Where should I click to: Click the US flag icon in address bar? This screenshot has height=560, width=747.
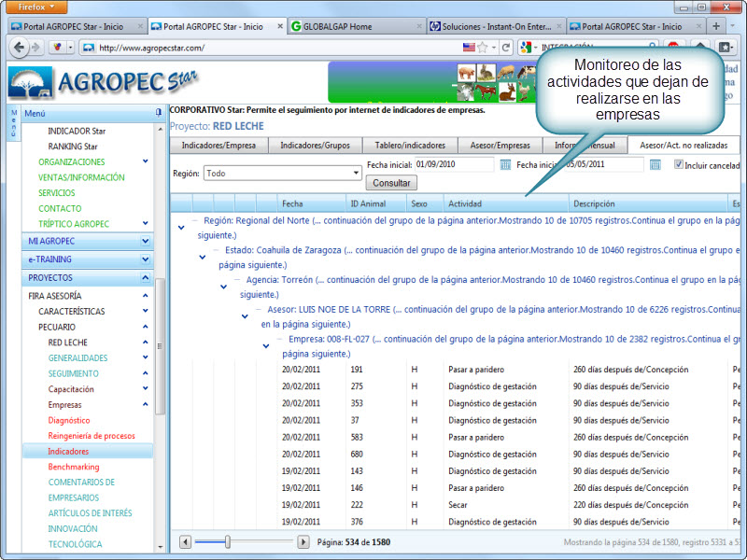pos(469,48)
